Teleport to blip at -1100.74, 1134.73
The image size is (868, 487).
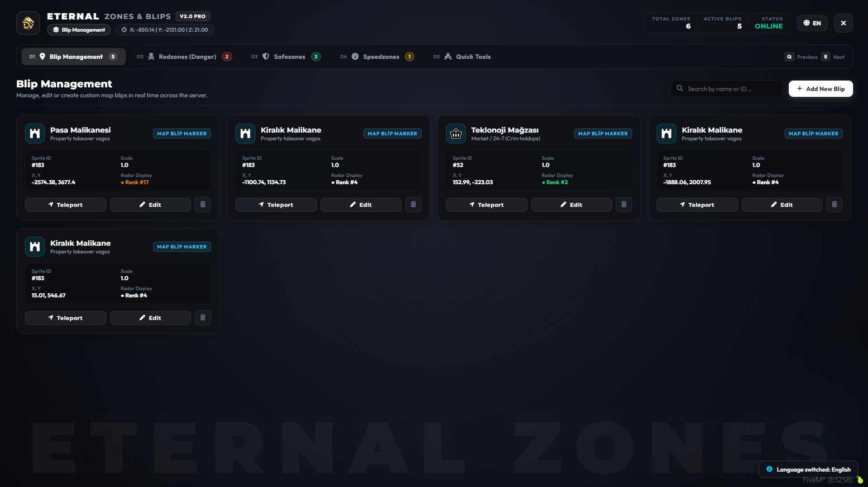click(276, 205)
